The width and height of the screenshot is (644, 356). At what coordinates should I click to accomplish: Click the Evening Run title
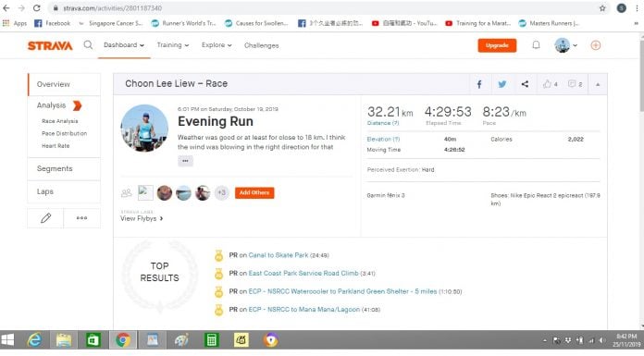pos(216,121)
